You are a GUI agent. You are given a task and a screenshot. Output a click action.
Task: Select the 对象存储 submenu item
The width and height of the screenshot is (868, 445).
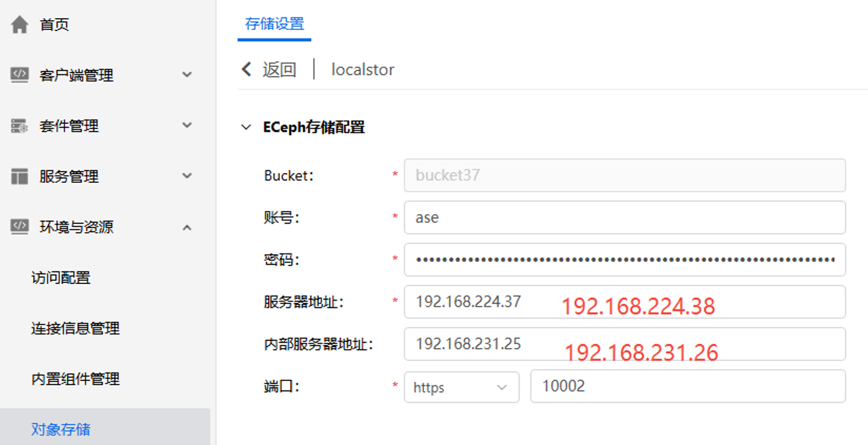click(105, 427)
